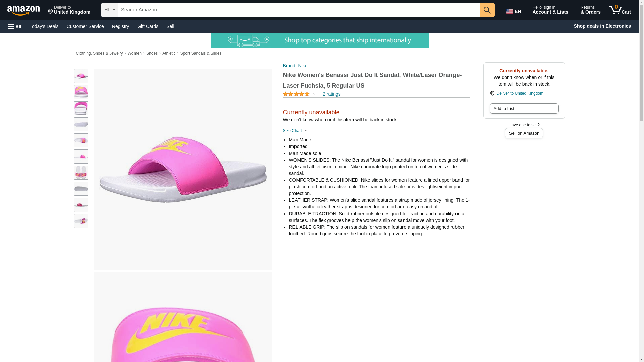Open the 2 ratings link

331,94
